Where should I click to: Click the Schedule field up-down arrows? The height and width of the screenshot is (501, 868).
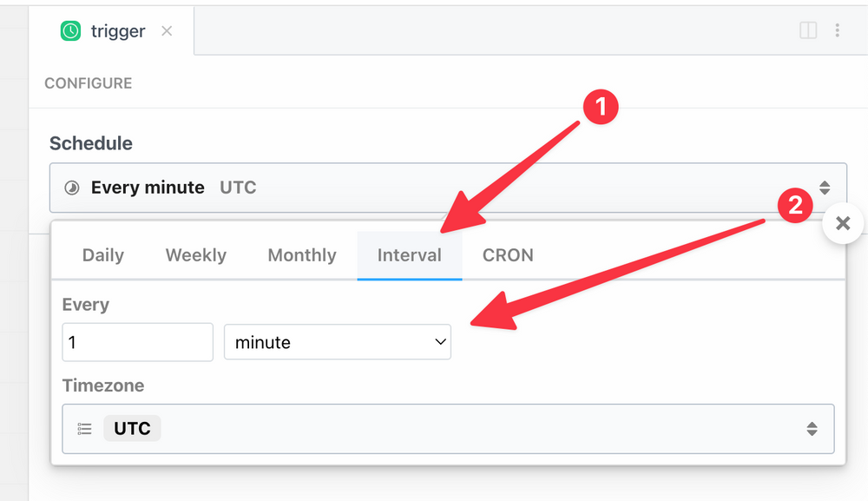825,188
